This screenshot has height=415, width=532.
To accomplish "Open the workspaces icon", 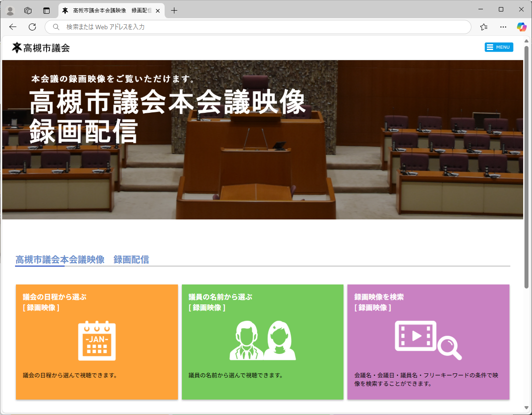I will [28, 11].
